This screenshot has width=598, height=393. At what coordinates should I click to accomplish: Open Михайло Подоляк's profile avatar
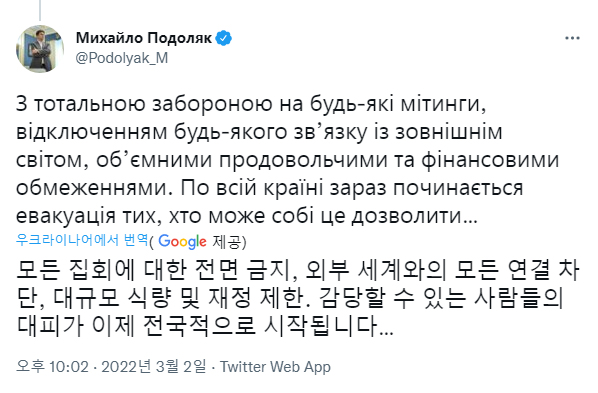(40, 49)
